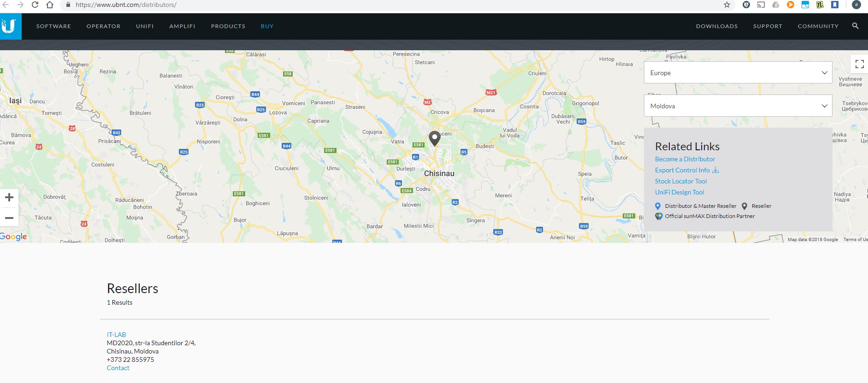Open the Stock Locator Tool link
Image resolution: width=868 pixels, height=383 pixels.
click(x=681, y=181)
